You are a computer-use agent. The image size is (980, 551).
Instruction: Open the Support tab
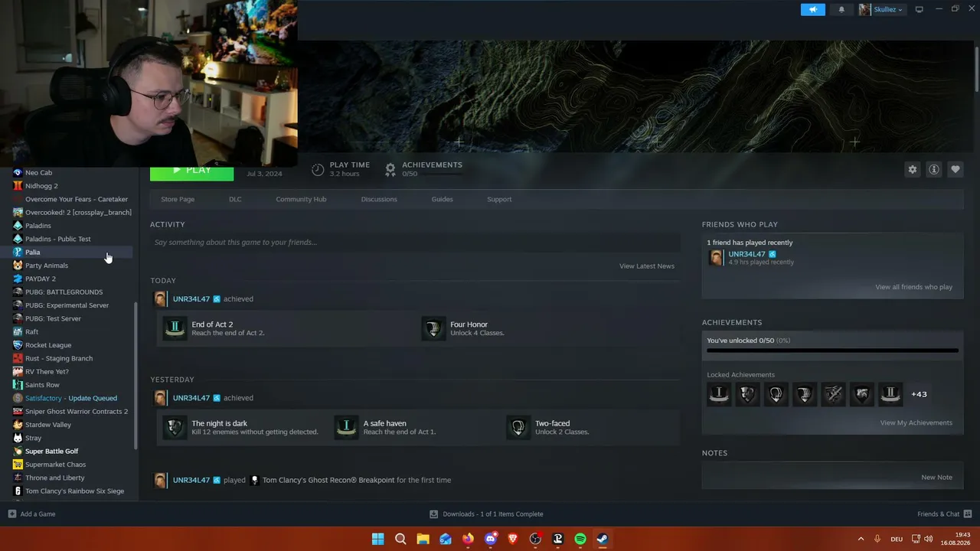point(499,199)
